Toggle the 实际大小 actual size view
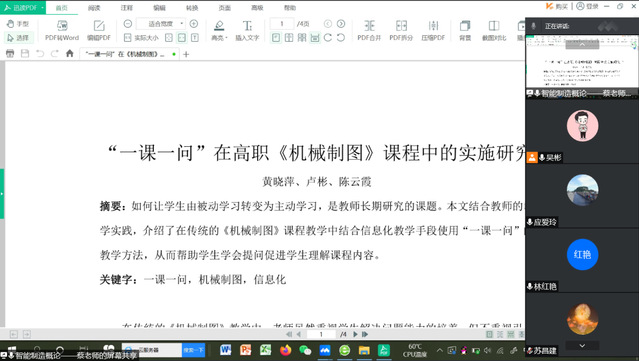This screenshot has width=639, height=361. point(141,38)
